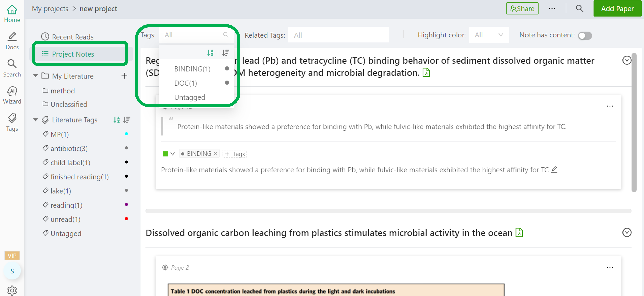Select Untagged in tag dropdown
Viewport: 644px width, 296px height.
point(197,97)
